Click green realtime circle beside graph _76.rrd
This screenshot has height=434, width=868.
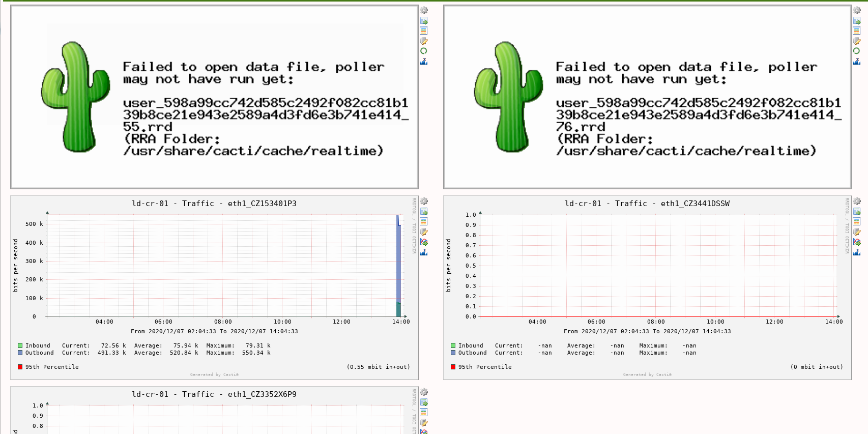pyautogui.click(x=857, y=51)
